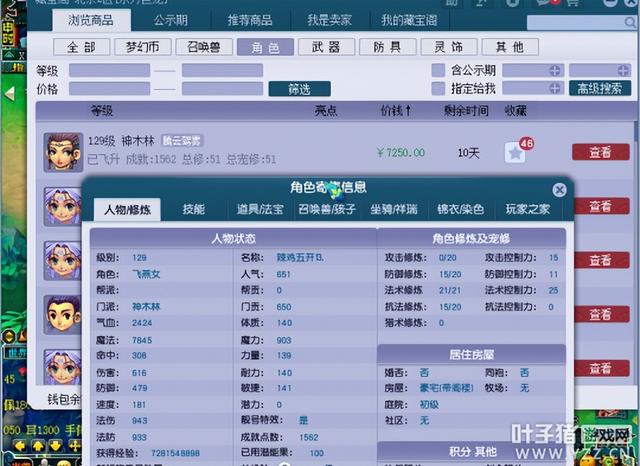The width and height of the screenshot is (640, 466).
Task: Click the listing scrollbar on the right edge
Action: pyautogui.click(x=636, y=131)
